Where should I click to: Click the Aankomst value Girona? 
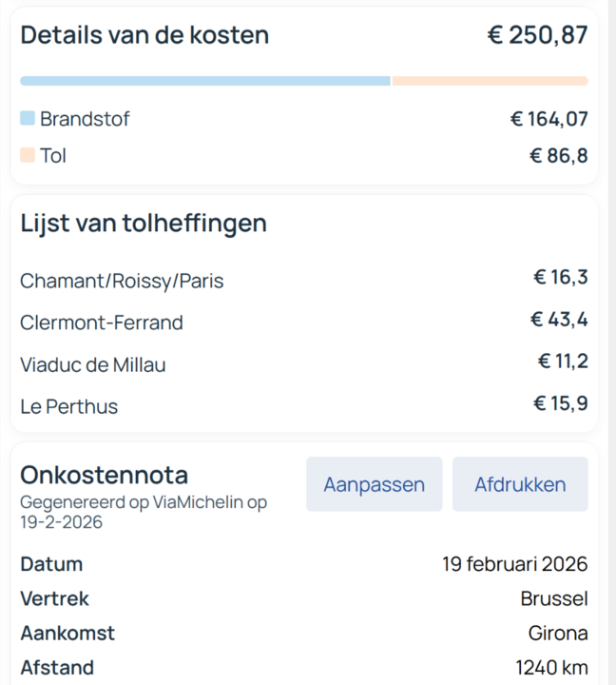click(557, 633)
